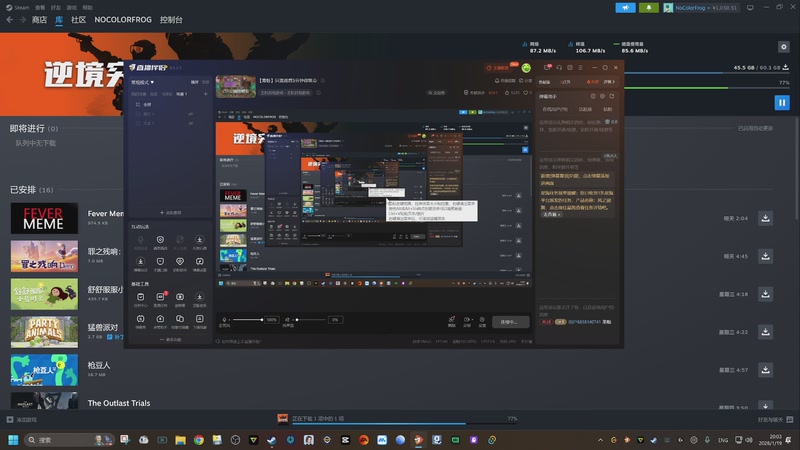Open streaming app message icon with badge
The image size is (800, 450).
[x=547, y=67]
